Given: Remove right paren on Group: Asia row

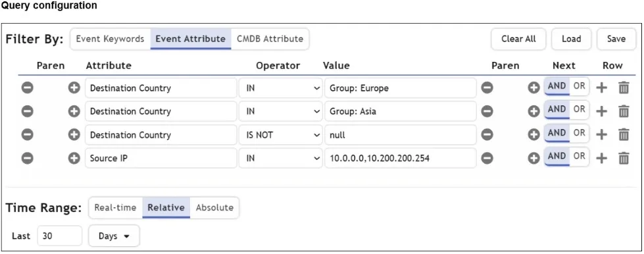Looking at the screenshot, I should coord(487,111).
